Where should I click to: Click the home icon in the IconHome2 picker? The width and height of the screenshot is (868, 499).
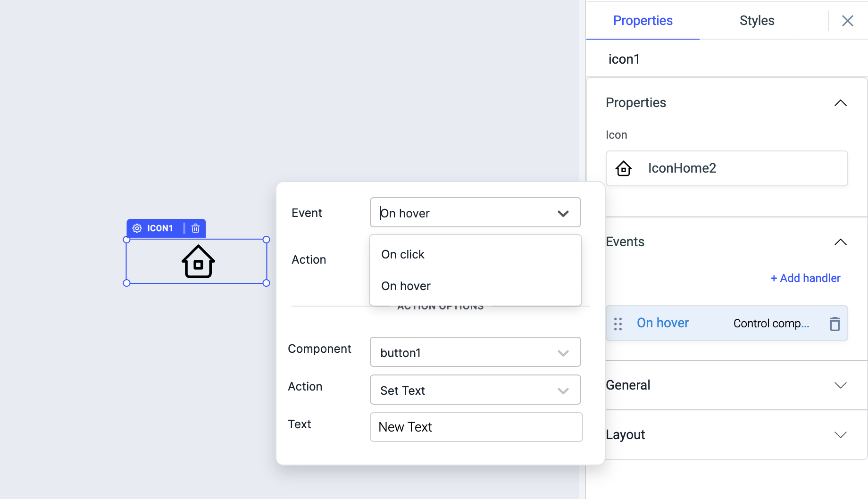point(624,168)
